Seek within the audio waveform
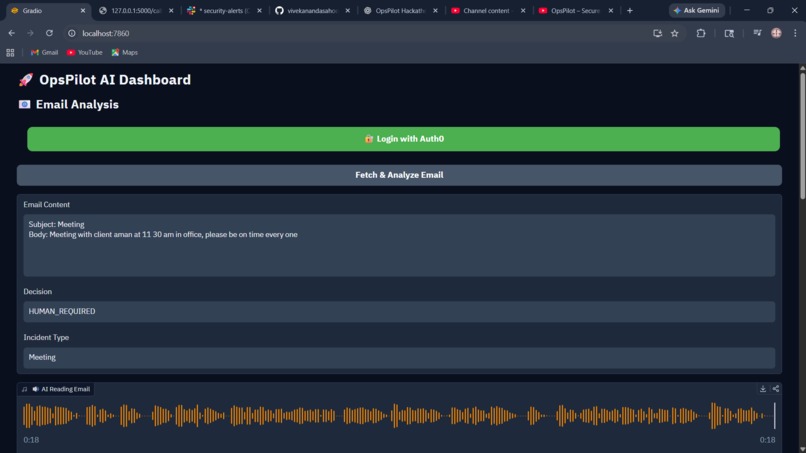The width and height of the screenshot is (806, 453). 398,415
